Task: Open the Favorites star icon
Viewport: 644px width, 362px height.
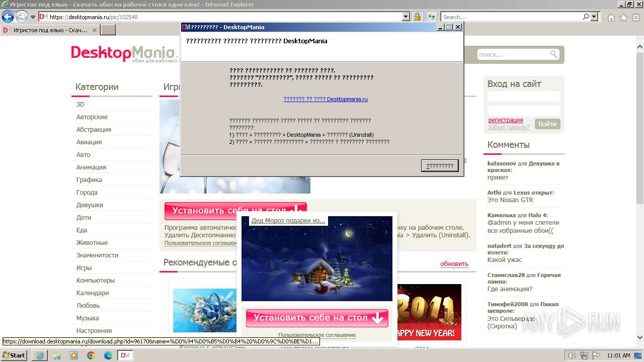Action: coord(623,18)
